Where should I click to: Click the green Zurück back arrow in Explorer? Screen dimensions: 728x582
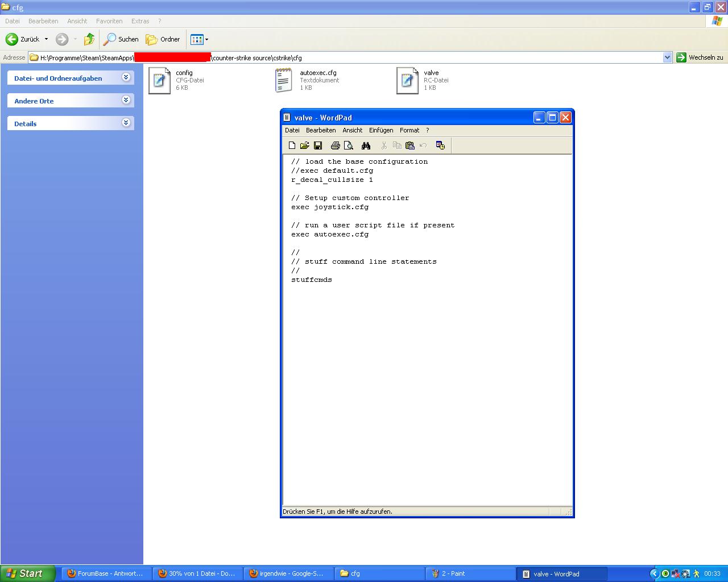tap(12, 39)
